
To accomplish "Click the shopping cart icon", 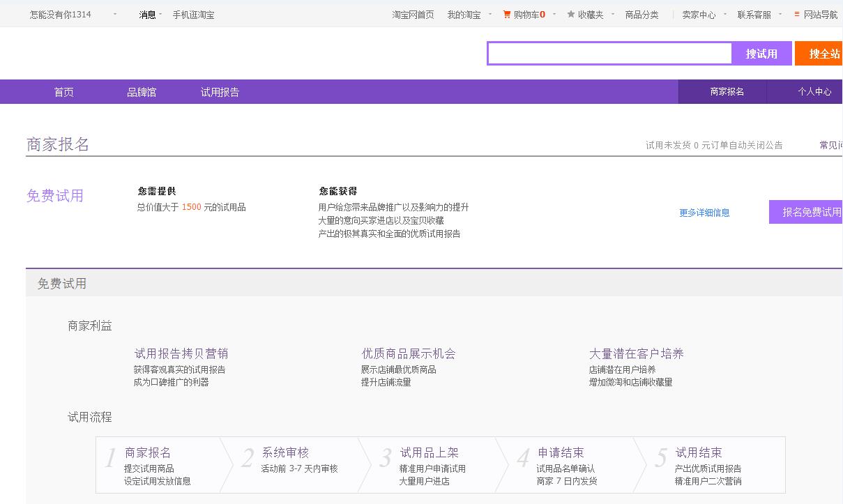I will coord(507,13).
